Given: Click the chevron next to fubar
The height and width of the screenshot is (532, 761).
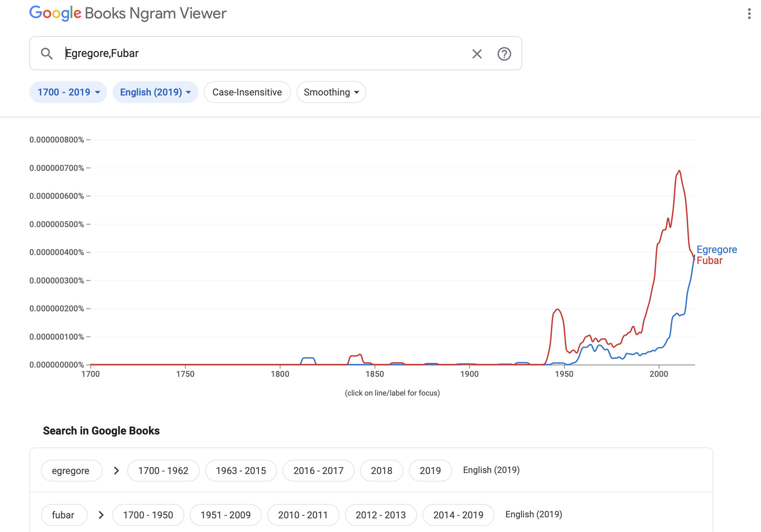Looking at the screenshot, I should point(101,515).
